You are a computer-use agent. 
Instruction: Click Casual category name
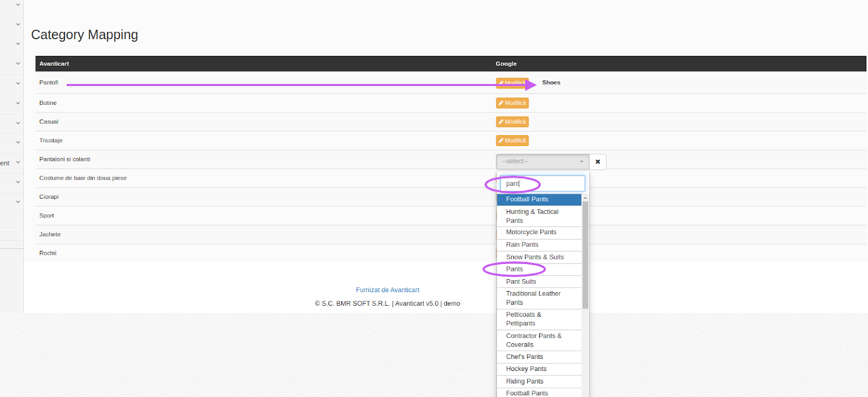[x=49, y=122]
